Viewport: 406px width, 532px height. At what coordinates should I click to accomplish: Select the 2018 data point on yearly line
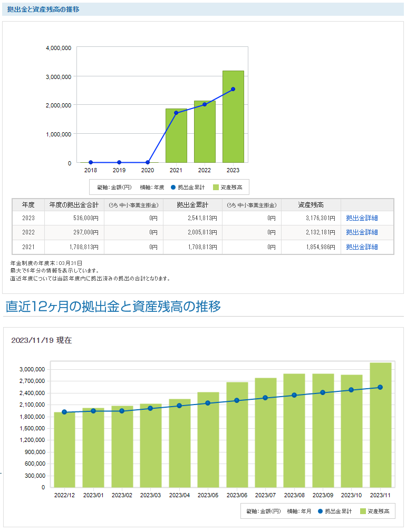[91, 162]
